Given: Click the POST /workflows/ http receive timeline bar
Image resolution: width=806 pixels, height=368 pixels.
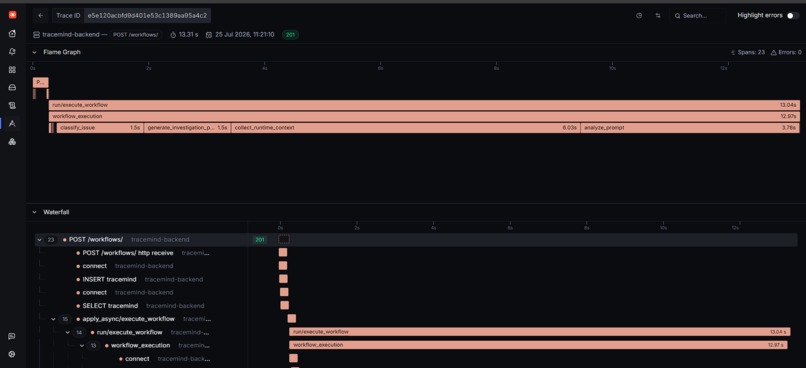Looking at the screenshot, I should tap(283, 252).
